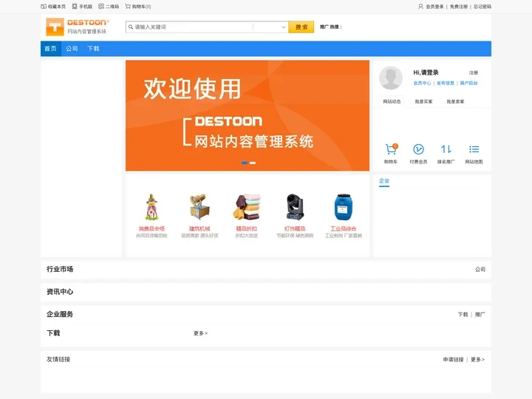532x399 pixels.
Task: Switch to the 网站动态 tab
Action: pyautogui.click(x=392, y=101)
